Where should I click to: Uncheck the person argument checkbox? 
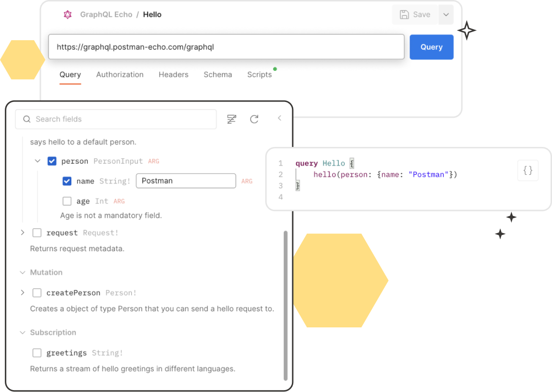click(x=52, y=161)
